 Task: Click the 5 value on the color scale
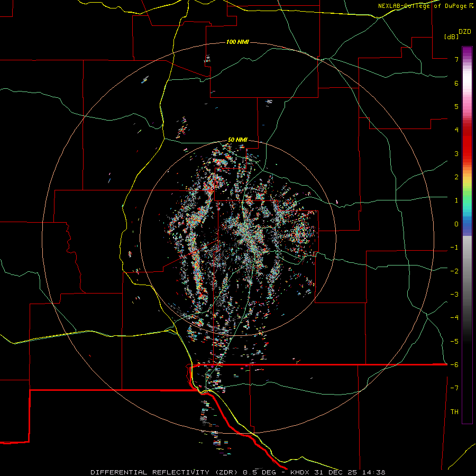coord(456,106)
